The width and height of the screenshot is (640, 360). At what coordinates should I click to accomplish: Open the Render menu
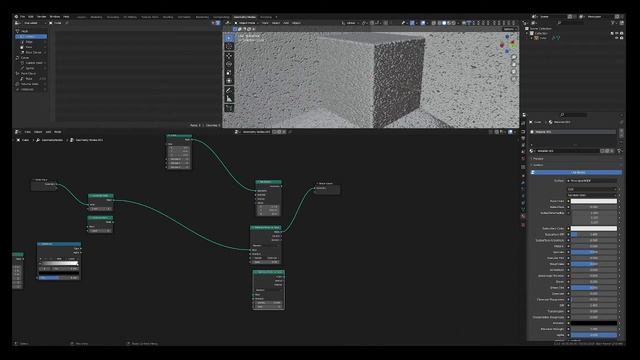click(42, 17)
